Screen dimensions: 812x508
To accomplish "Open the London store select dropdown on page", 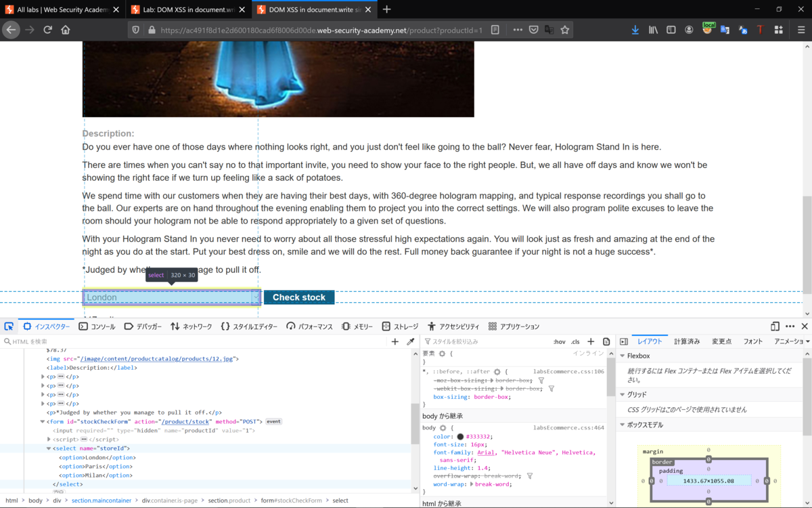I will click(x=172, y=297).
